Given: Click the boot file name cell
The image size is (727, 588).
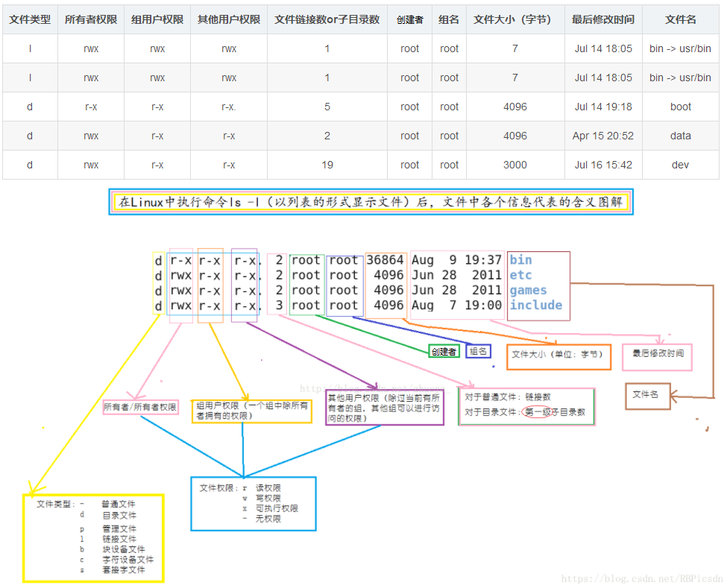Looking at the screenshot, I should [680, 107].
